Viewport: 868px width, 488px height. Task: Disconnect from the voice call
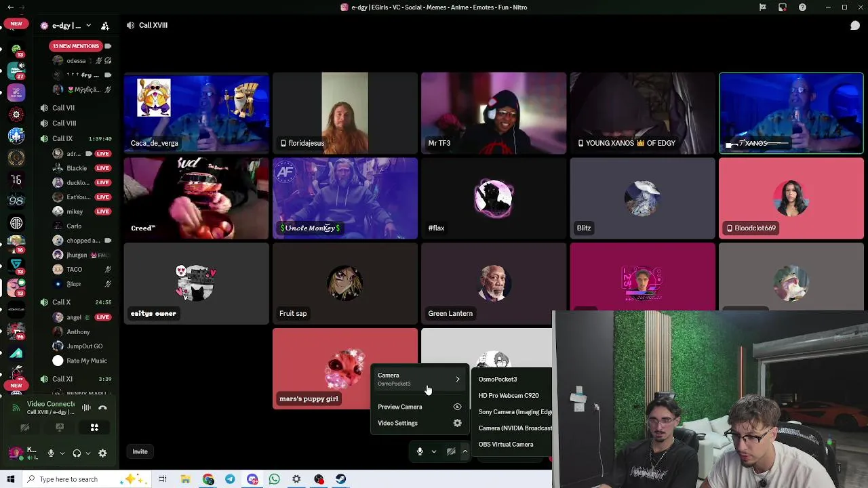pos(102,407)
